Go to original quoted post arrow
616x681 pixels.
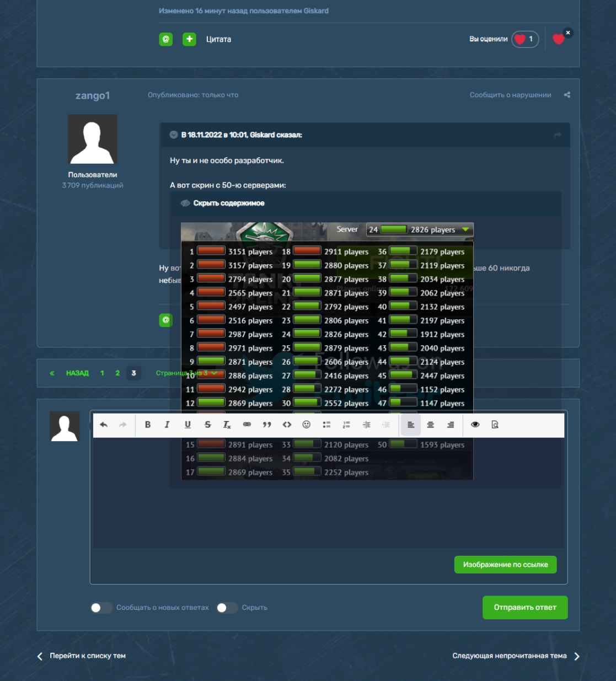click(x=558, y=135)
